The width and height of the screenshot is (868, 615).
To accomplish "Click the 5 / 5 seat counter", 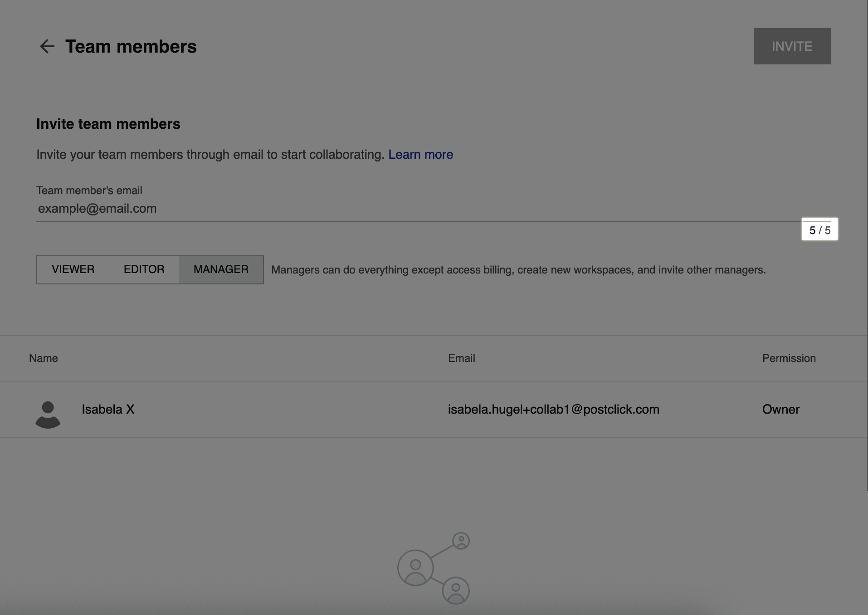I will tap(819, 230).
